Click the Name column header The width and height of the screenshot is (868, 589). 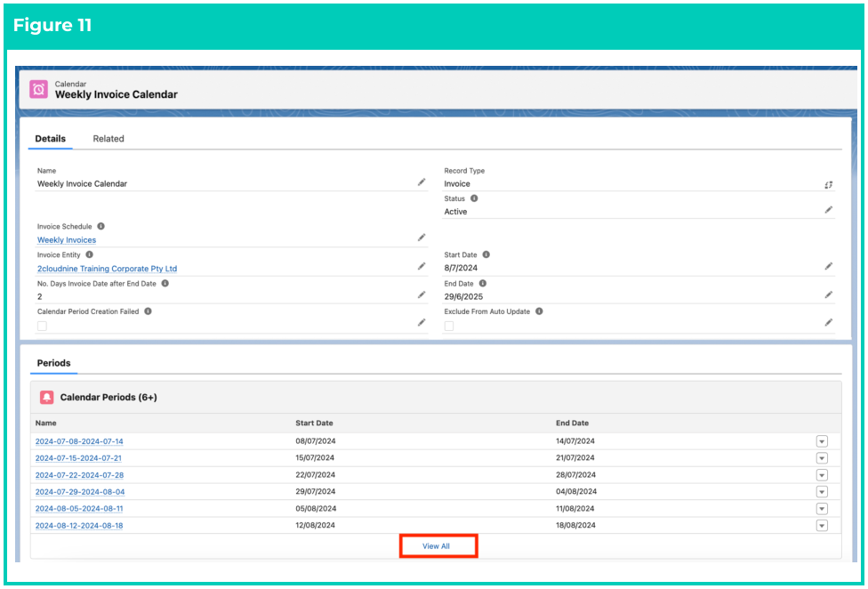coord(46,423)
